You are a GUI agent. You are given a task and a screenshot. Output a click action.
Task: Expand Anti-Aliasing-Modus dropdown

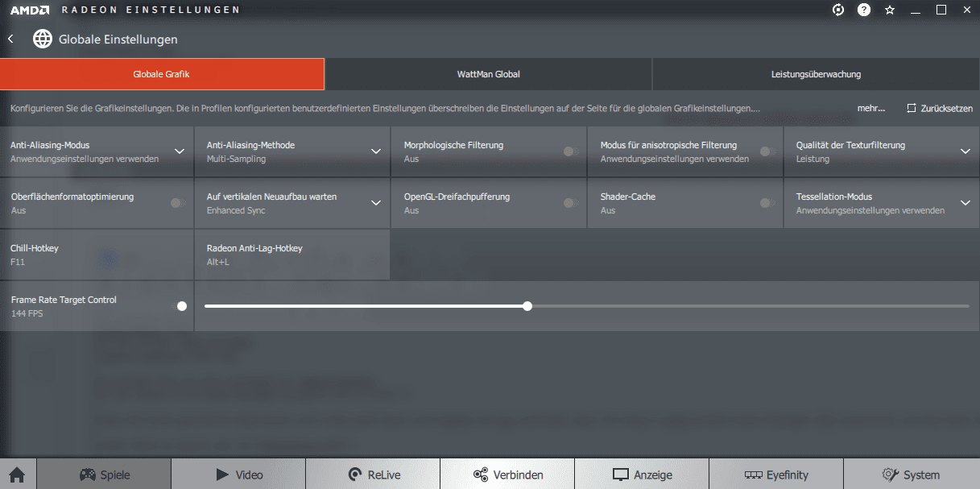180,151
